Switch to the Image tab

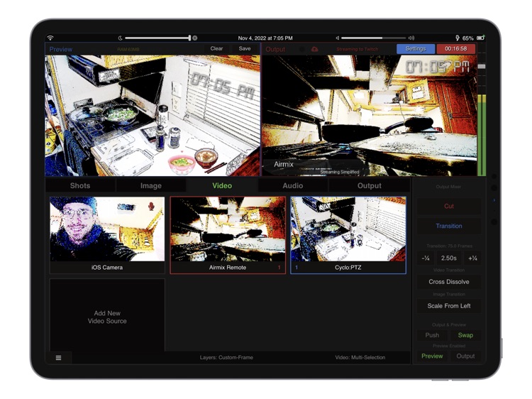[151, 186]
